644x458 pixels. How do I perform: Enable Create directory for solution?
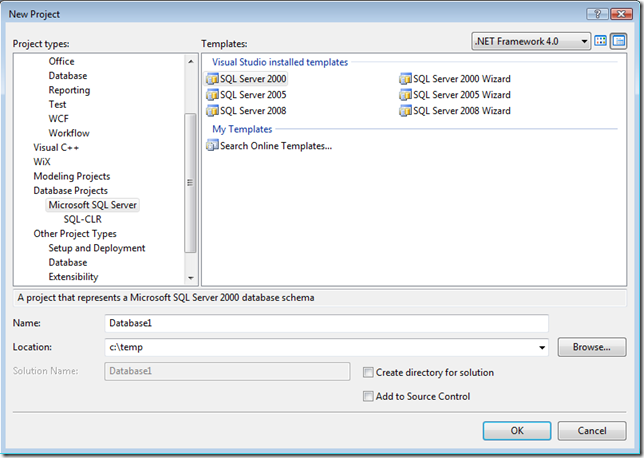pos(368,373)
